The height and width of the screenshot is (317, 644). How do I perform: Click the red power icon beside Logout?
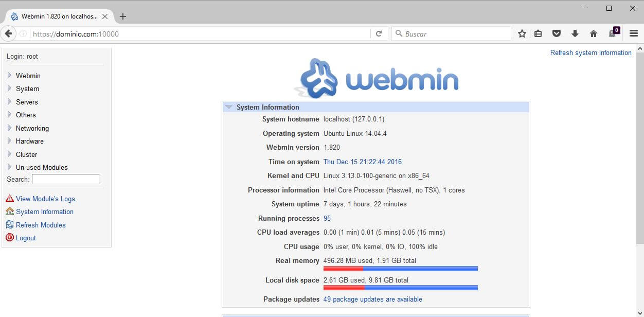coord(10,237)
